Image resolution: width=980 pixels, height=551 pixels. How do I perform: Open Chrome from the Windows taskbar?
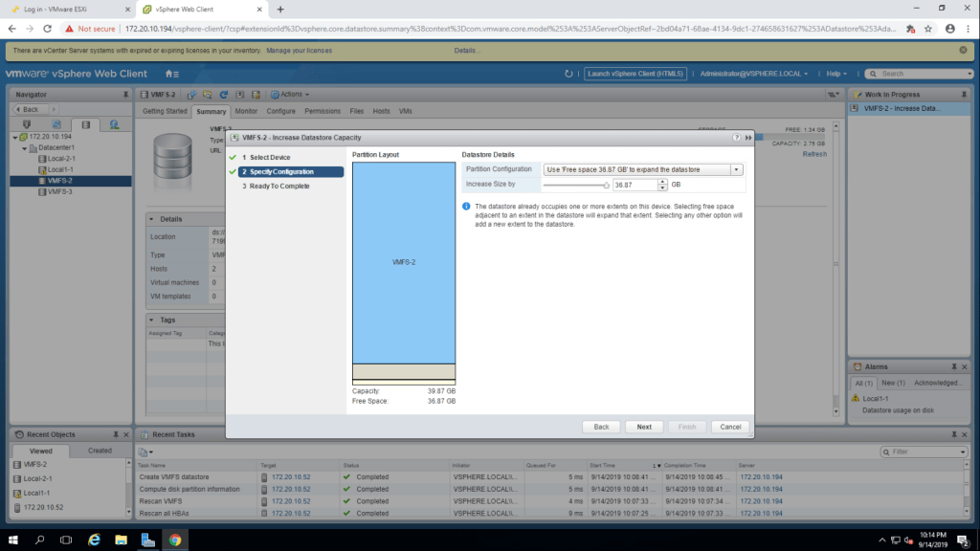tap(175, 540)
